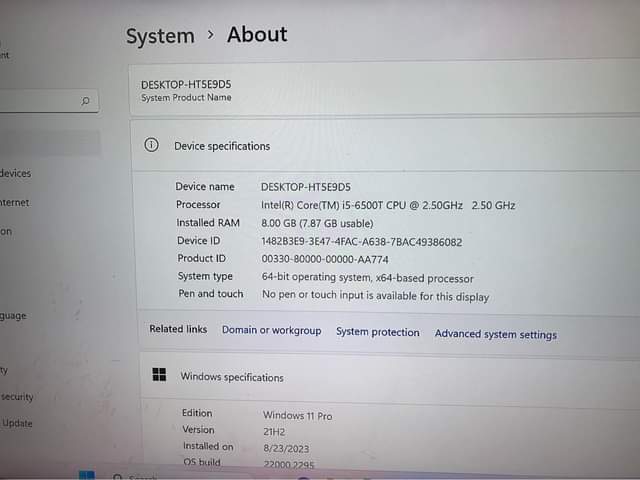Click the Device specifications info icon
The width and height of the screenshot is (640, 480).
click(151, 144)
